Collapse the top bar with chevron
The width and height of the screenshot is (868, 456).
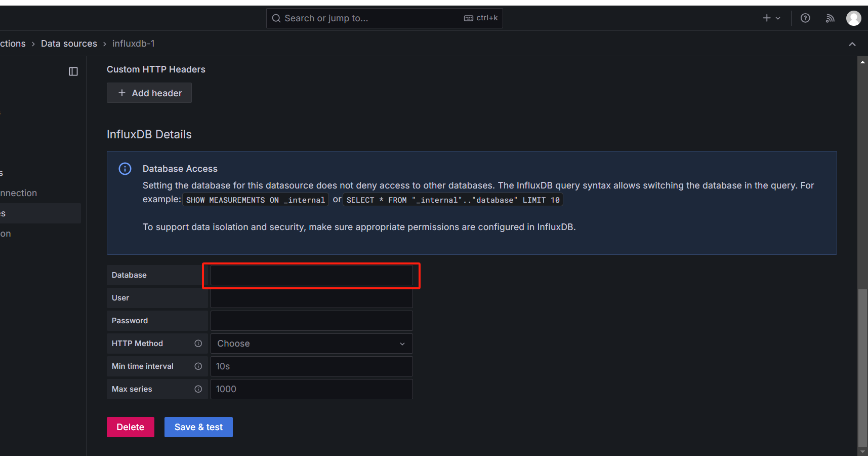[852, 44]
